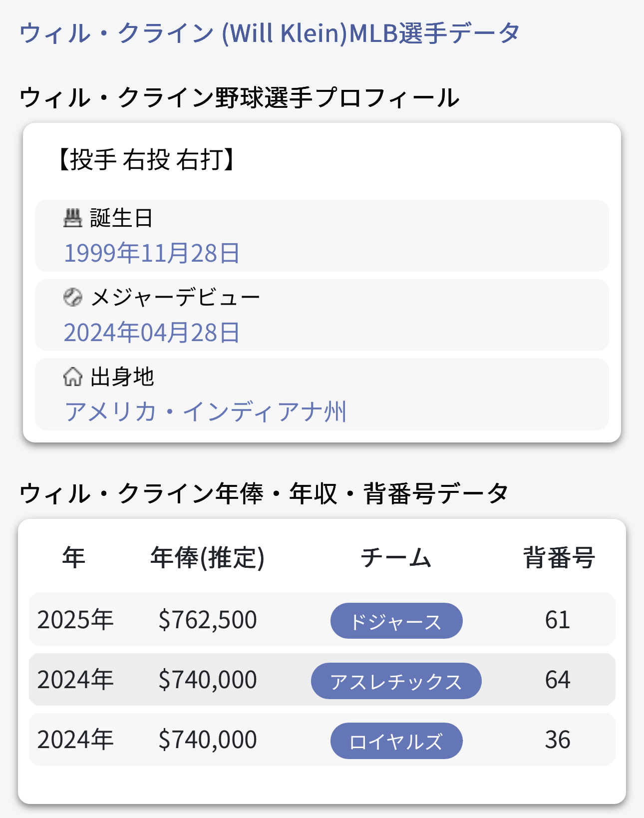
Task: Click the $762,500 salary cell
Action: pyautogui.click(x=207, y=620)
